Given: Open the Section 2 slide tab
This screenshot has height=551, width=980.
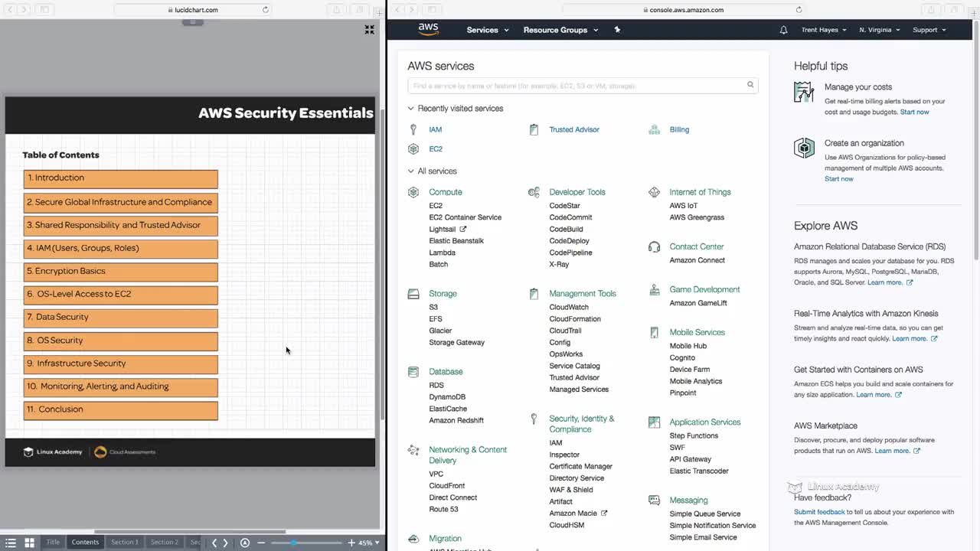Looking at the screenshot, I should point(164,542).
